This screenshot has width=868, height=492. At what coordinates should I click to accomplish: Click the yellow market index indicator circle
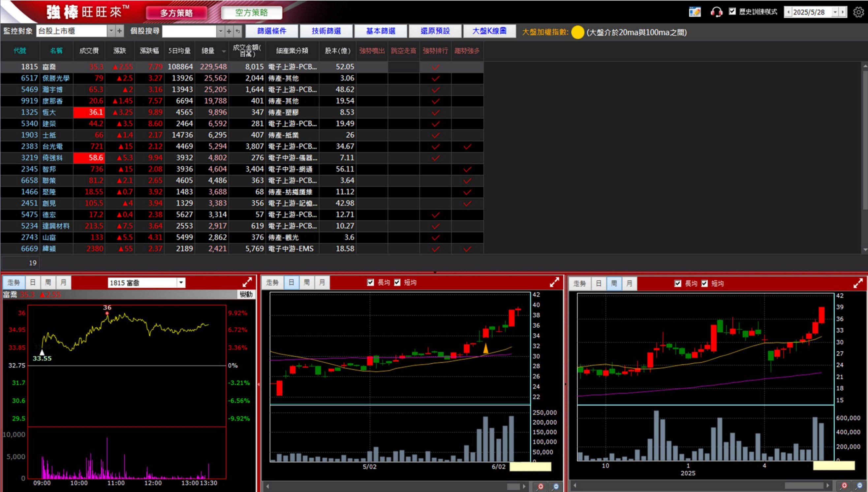point(578,32)
